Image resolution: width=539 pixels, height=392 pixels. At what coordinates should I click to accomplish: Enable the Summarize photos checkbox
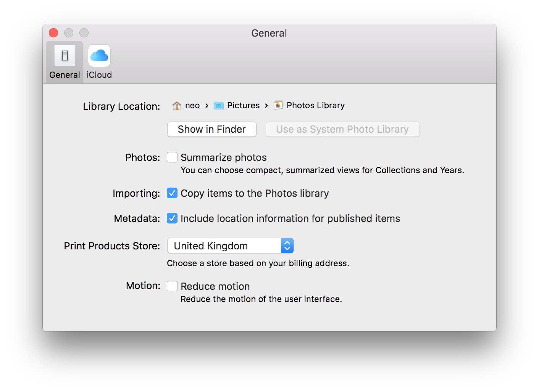pyautogui.click(x=172, y=157)
